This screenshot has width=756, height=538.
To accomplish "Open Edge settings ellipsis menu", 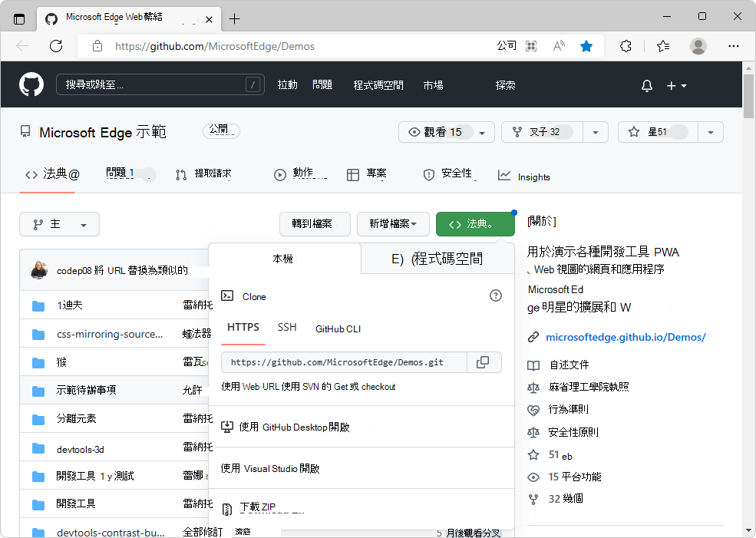I will [x=733, y=46].
